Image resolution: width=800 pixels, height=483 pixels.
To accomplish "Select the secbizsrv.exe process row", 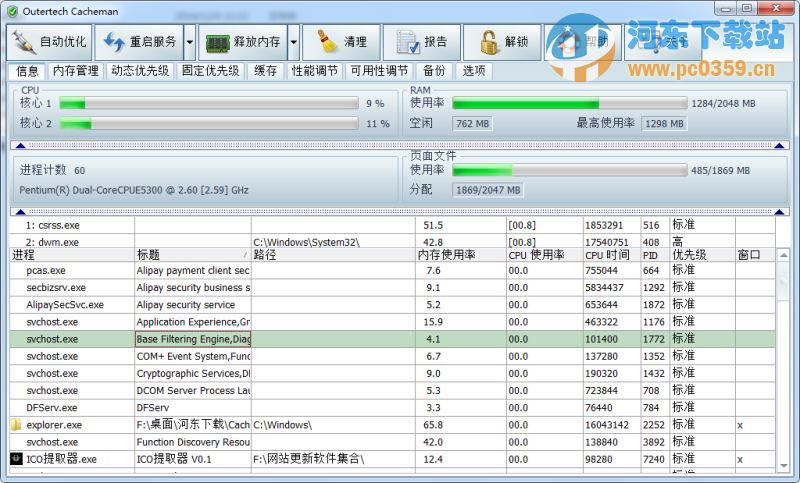I will pos(392,288).
